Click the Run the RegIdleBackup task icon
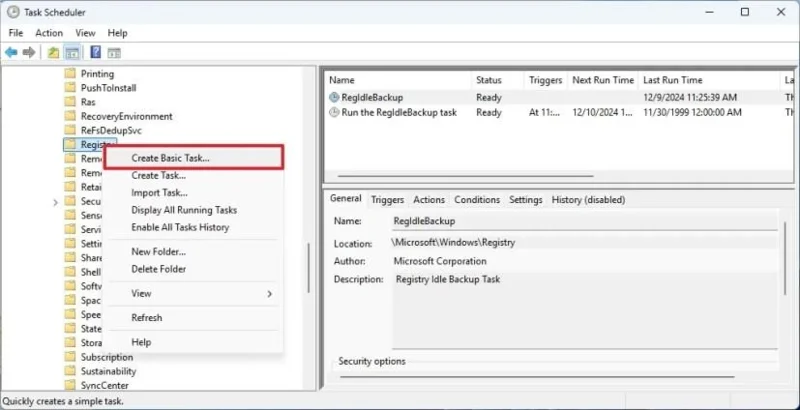Viewport: 800px width, 410px height. pyautogui.click(x=334, y=112)
